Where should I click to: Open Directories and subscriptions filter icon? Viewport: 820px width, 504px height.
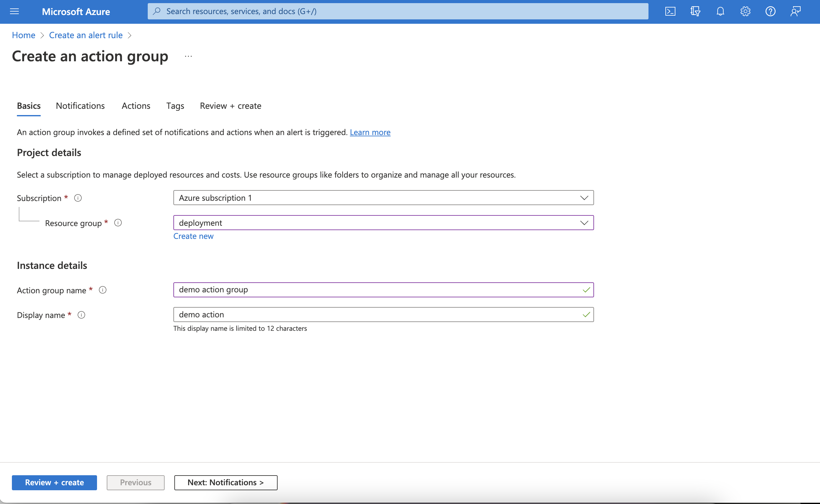[x=695, y=11]
